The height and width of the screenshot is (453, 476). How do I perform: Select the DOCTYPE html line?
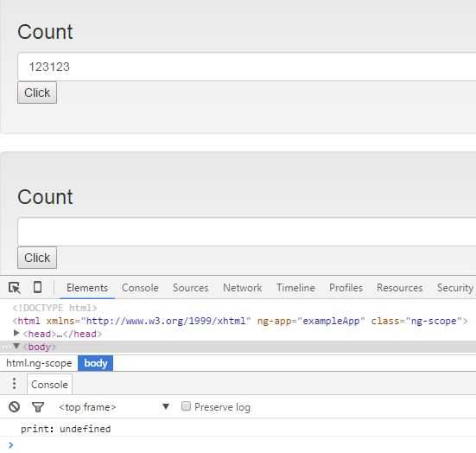[54, 308]
